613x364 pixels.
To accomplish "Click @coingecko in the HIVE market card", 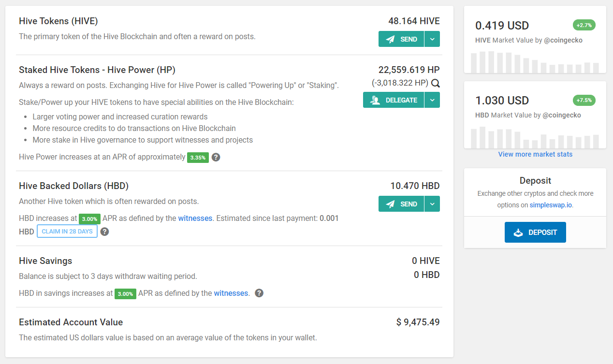I will 563,40.
